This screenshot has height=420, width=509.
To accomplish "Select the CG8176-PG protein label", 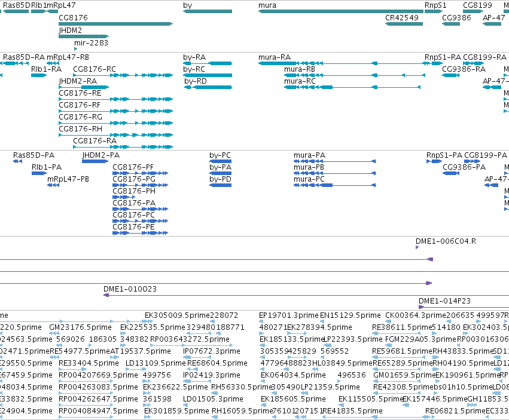I will [x=134, y=179].
